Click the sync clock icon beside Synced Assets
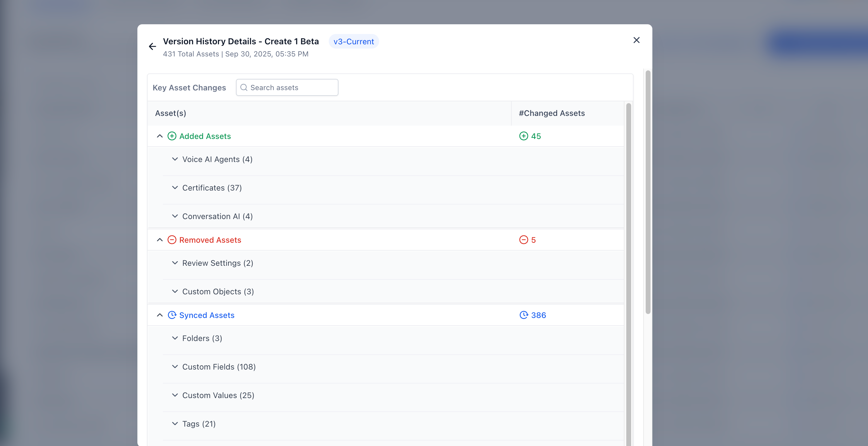 (172, 315)
